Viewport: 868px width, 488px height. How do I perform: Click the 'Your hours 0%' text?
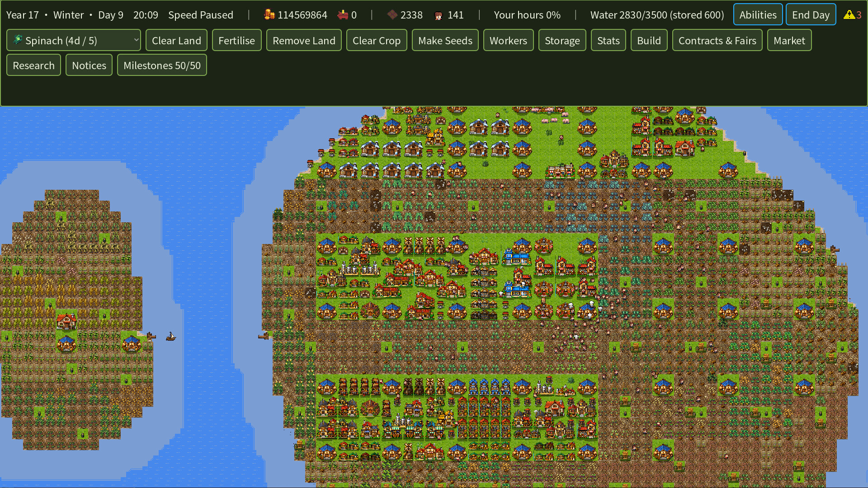tap(527, 15)
